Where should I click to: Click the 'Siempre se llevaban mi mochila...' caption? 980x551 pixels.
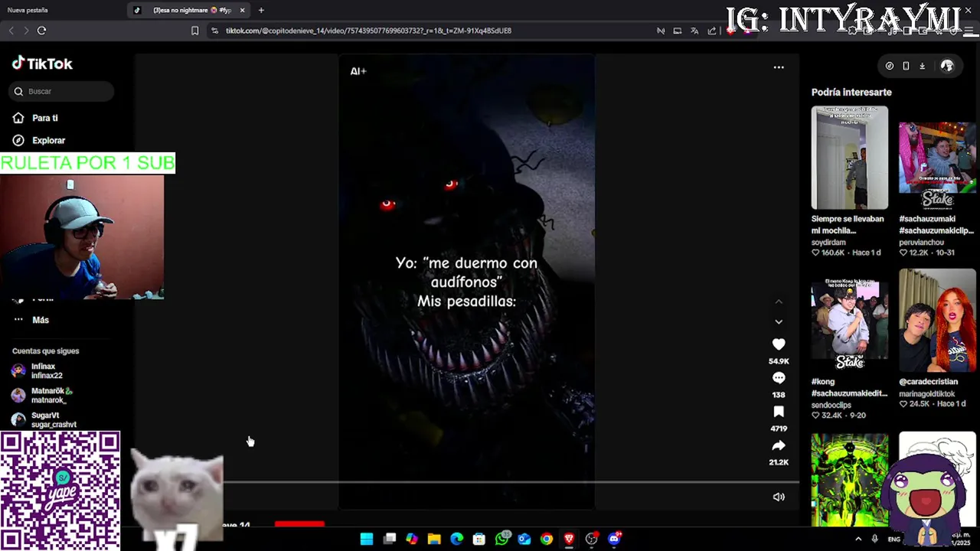click(x=848, y=224)
